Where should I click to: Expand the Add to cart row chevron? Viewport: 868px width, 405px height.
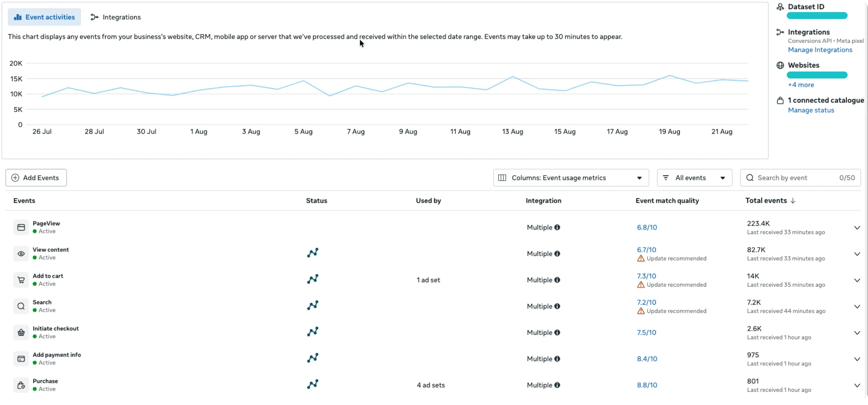pos(857,280)
